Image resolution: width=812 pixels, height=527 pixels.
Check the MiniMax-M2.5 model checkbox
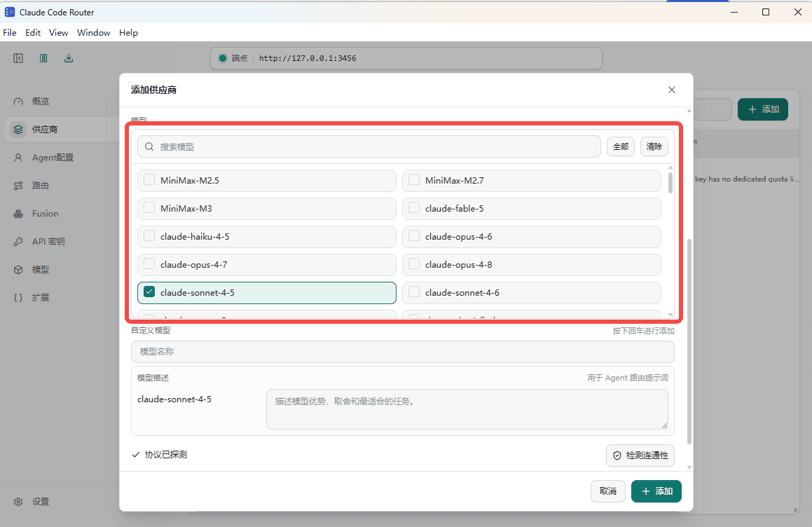pyautogui.click(x=149, y=180)
